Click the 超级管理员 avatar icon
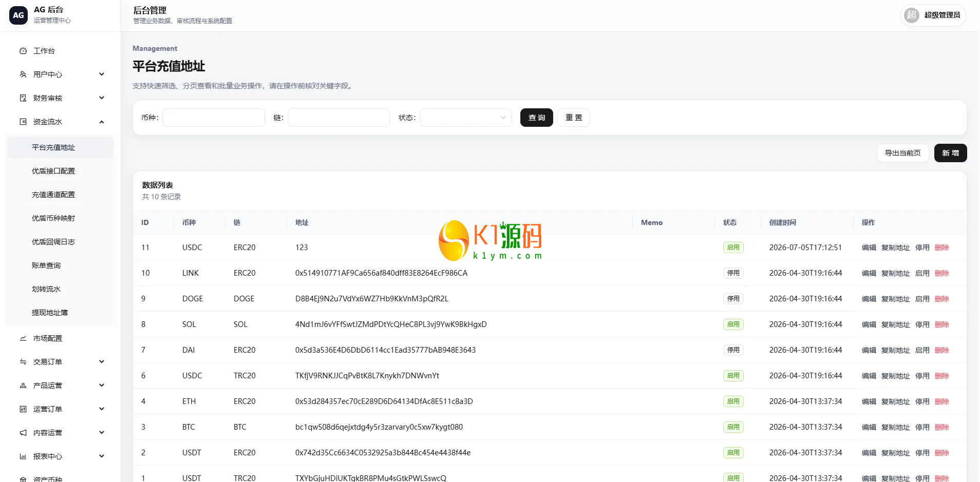This screenshot has height=482, width=980. click(x=912, y=15)
